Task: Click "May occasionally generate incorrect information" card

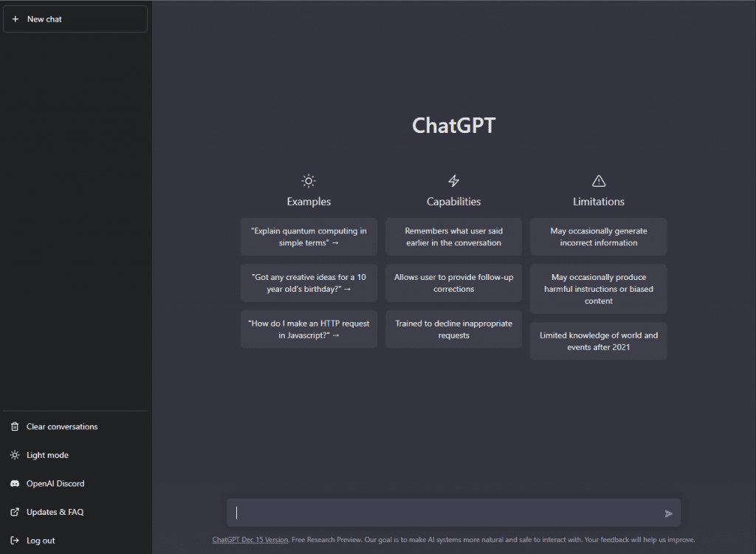Action: (x=599, y=237)
